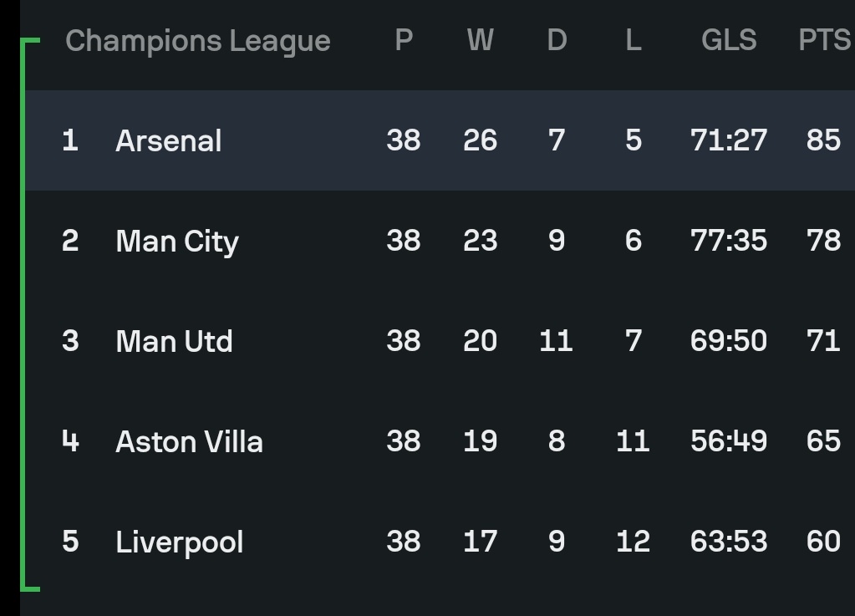Sort by the PTS column header
The image size is (855, 616).
pos(824,40)
